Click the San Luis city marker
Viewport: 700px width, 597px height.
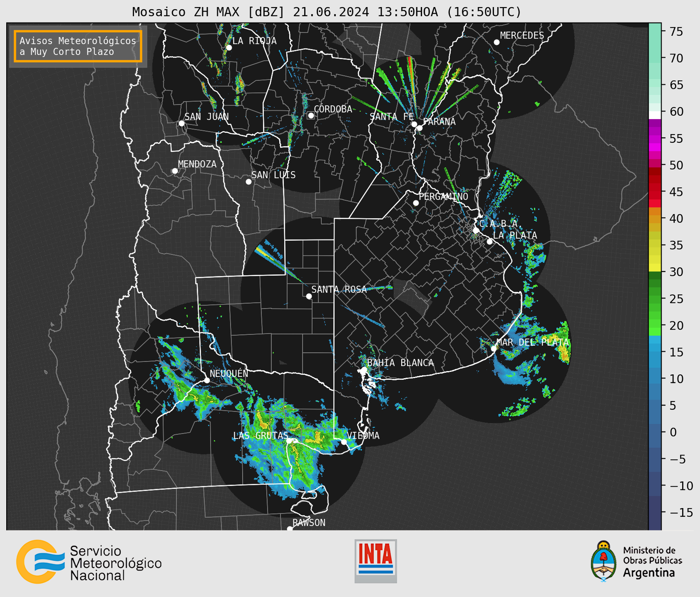249,182
